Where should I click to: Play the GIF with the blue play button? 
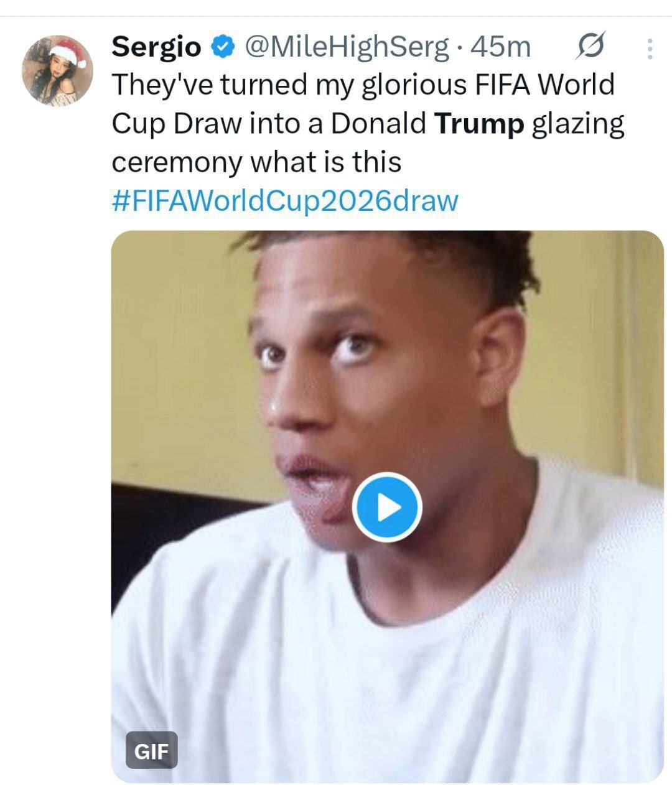click(x=387, y=508)
